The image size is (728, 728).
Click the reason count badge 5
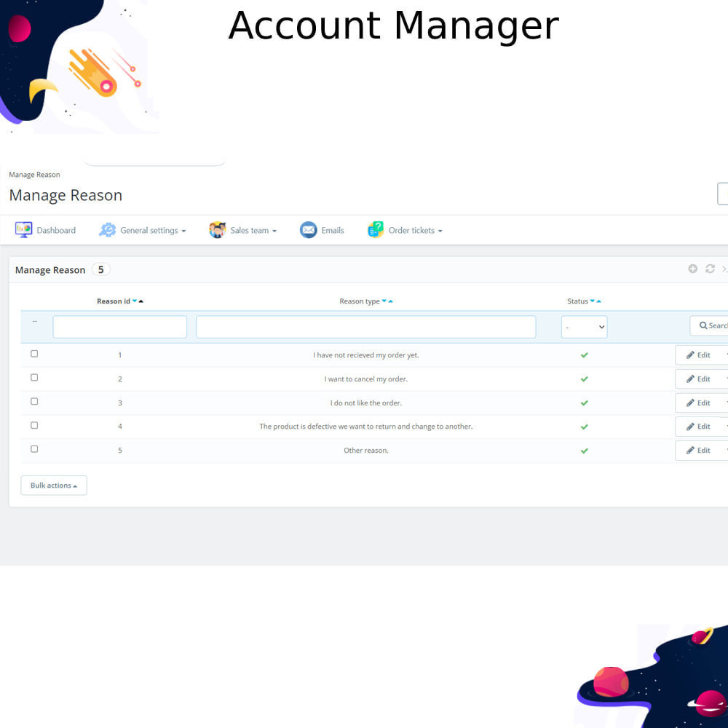click(x=100, y=270)
